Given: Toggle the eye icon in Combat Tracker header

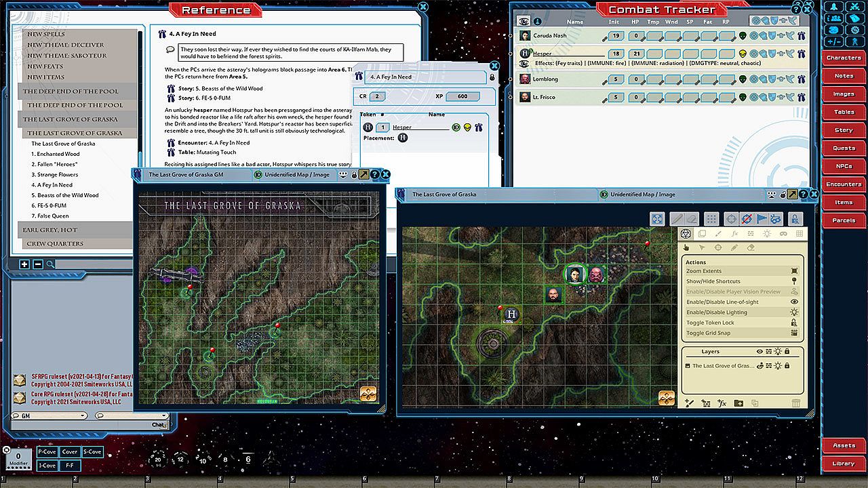Looking at the screenshot, I should tap(523, 21).
